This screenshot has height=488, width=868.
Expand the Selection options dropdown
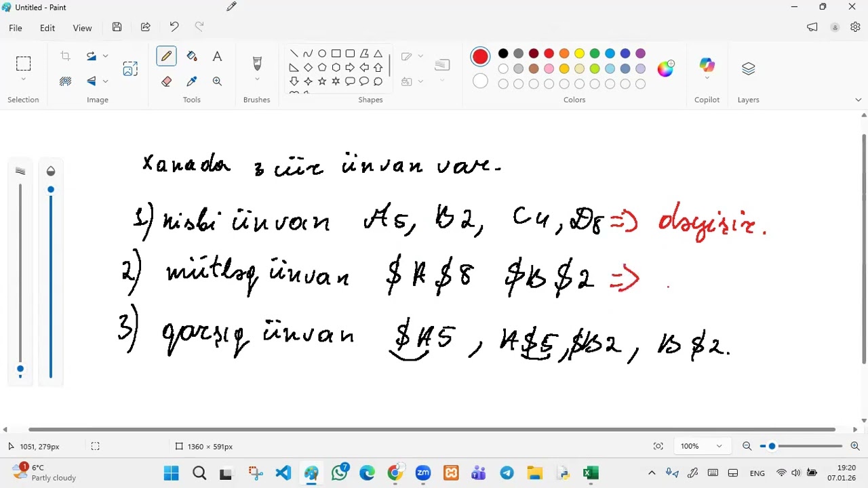coord(23,81)
